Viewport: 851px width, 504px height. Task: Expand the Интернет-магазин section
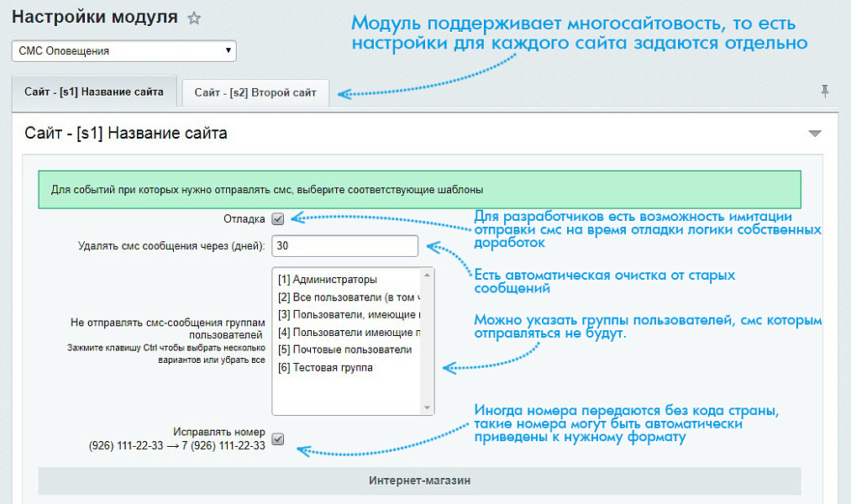pos(418,479)
